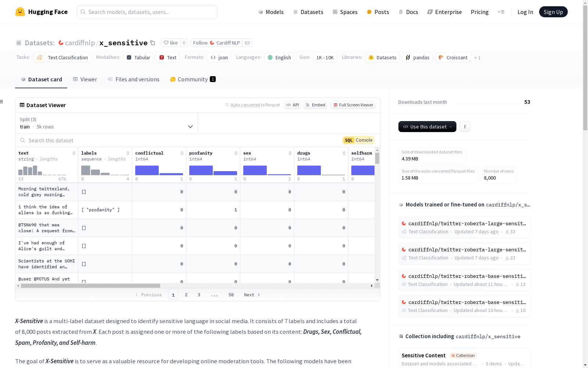Open Enterprise in the top navigation

pos(444,12)
